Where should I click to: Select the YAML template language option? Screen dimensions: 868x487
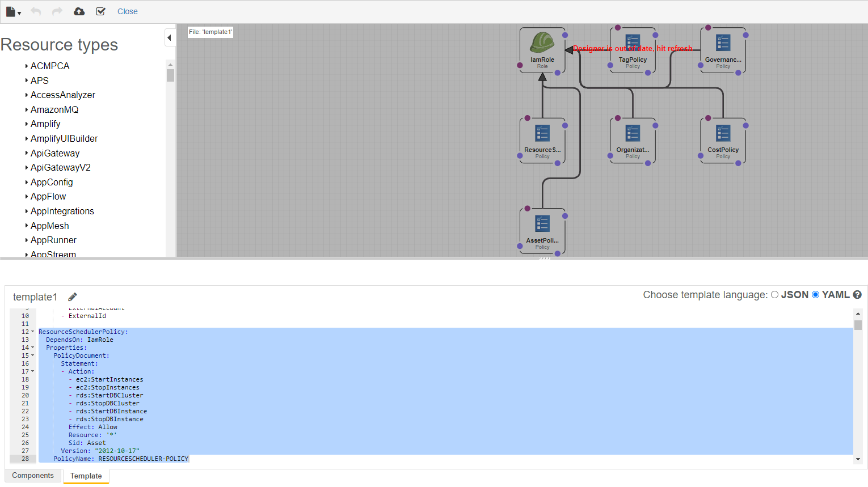(x=816, y=295)
